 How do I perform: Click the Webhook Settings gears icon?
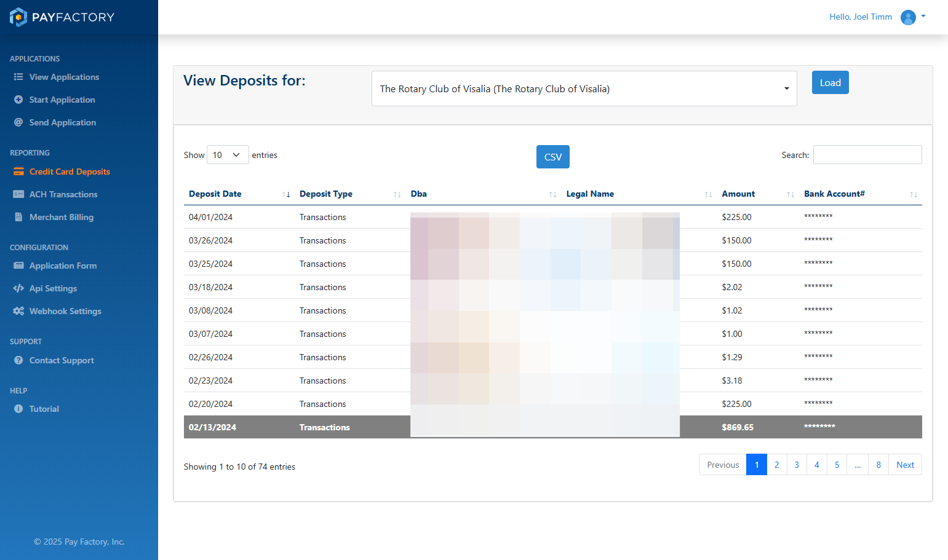(x=18, y=311)
